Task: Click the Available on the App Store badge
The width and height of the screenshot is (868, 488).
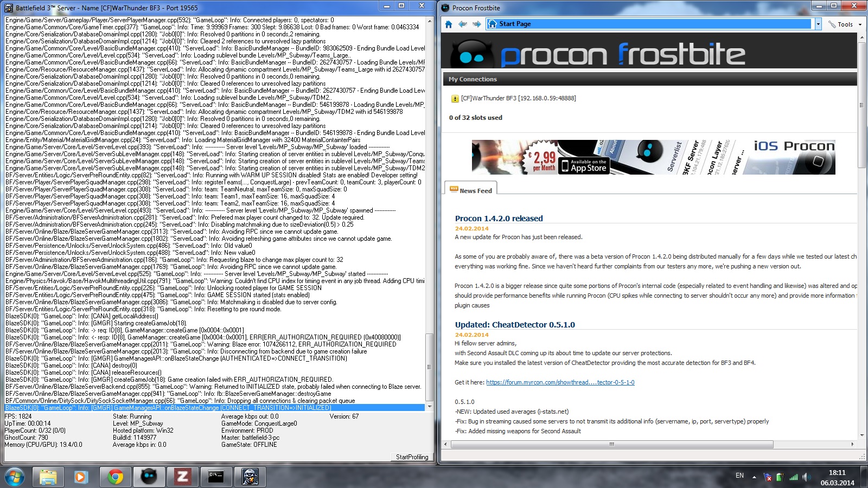Action: click(584, 165)
